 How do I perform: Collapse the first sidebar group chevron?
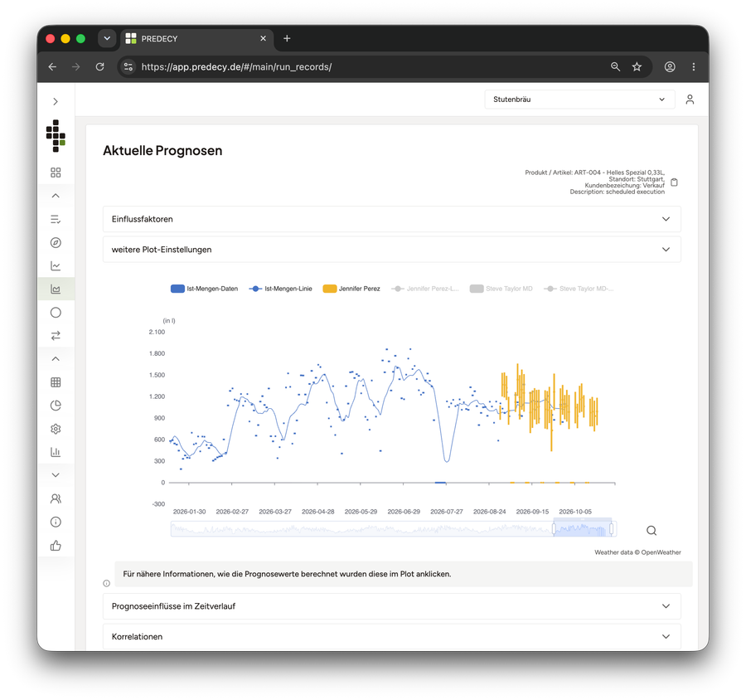click(x=56, y=196)
